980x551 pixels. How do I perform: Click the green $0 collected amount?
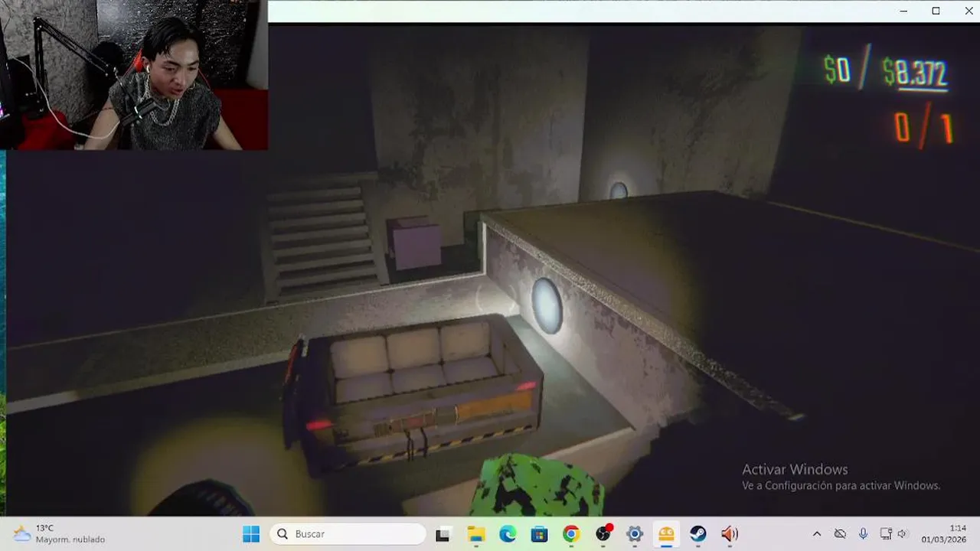click(837, 70)
